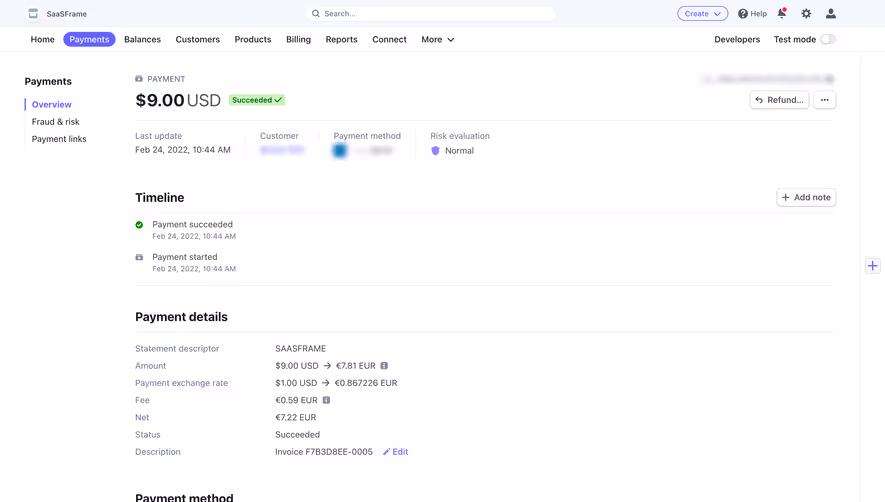The image size is (885, 502).
Task: Click the pencil icon by Edit
Action: (387, 452)
